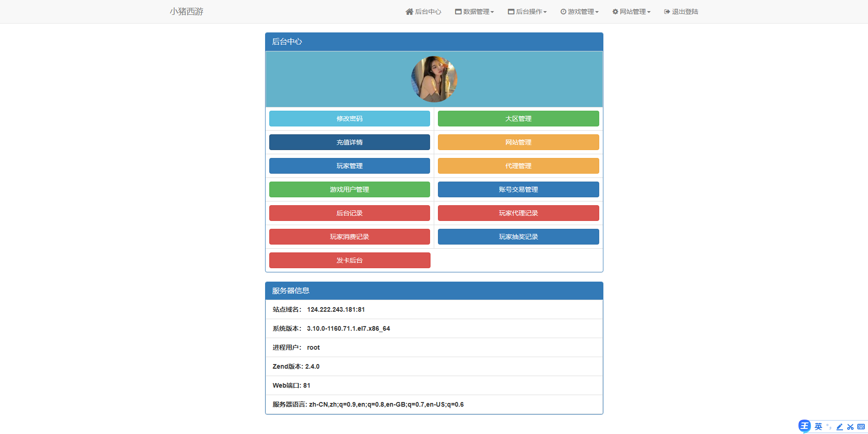The image size is (868, 434).
Task: Toggle the 英 language mode in the IME toolbar
Action: coord(818,427)
